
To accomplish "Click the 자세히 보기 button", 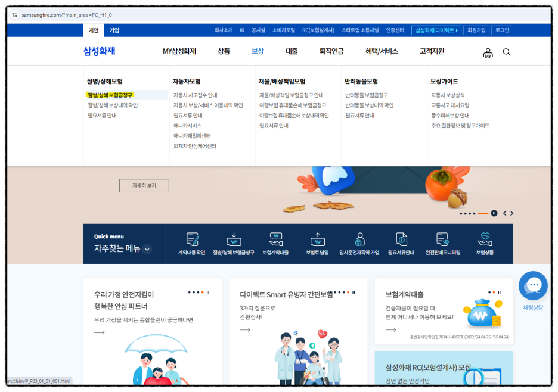I will (x=144, y=186).
